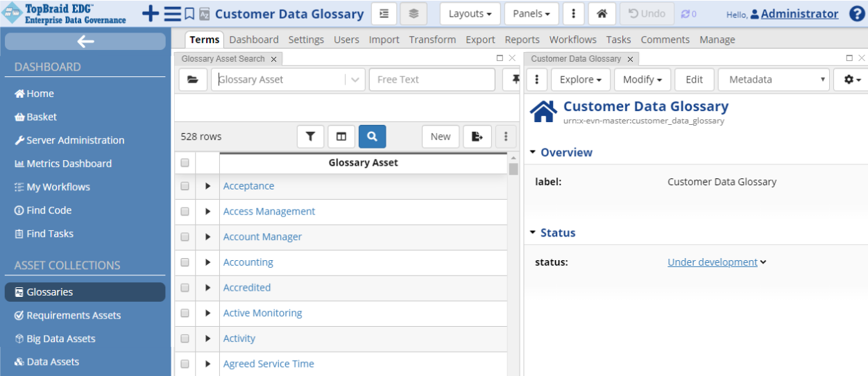Click the sync refresh counter icon

(x=688, y=14)
